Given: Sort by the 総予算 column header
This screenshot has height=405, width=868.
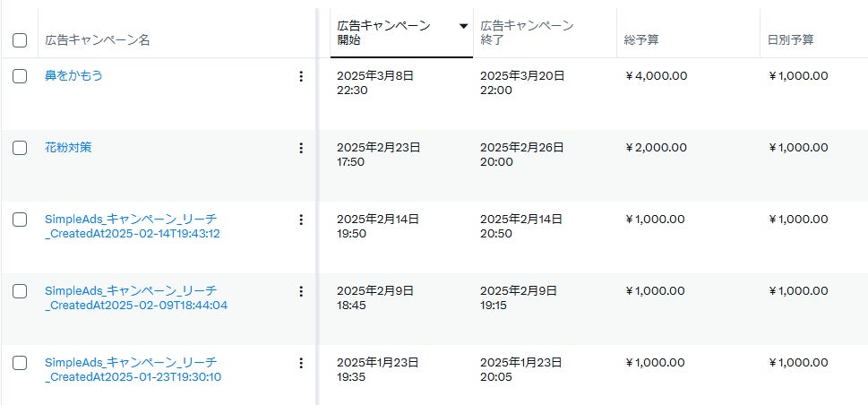Looking at the screenshot, I should point(642,40).
